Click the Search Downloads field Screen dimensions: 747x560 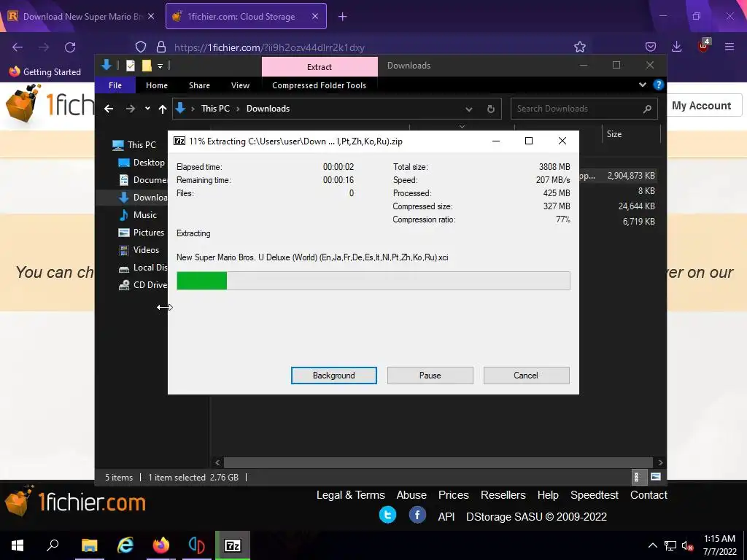point(584,109)
